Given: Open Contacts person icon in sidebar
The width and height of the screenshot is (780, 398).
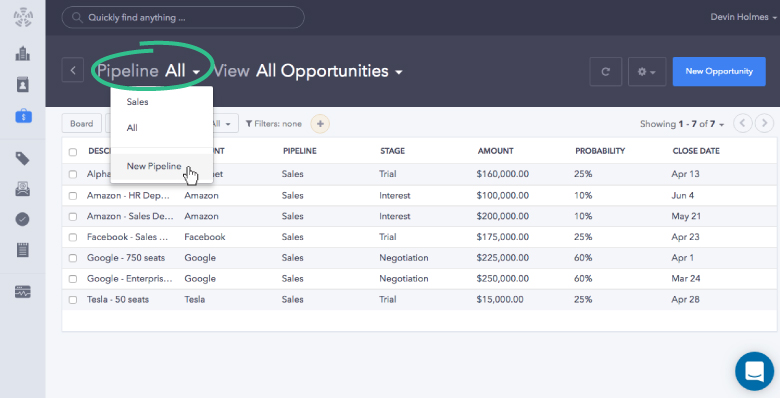Looking at the screenshot, I should [23, 85].
